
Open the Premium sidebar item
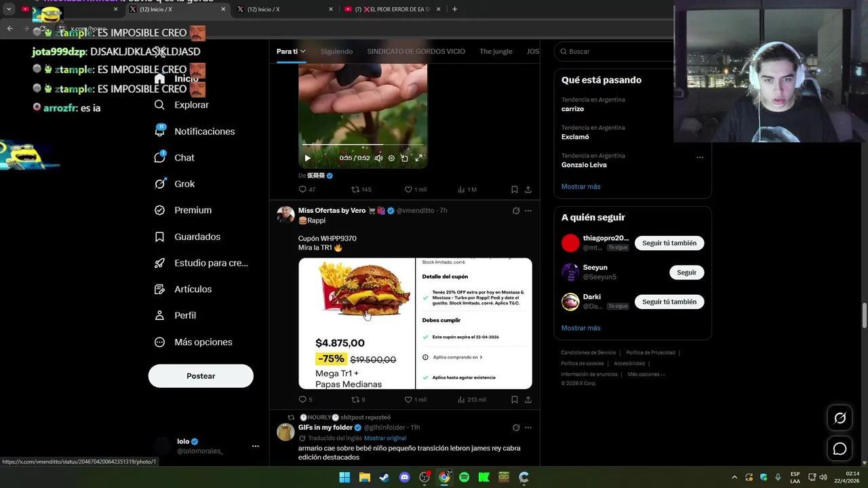[x=182, y=210]
